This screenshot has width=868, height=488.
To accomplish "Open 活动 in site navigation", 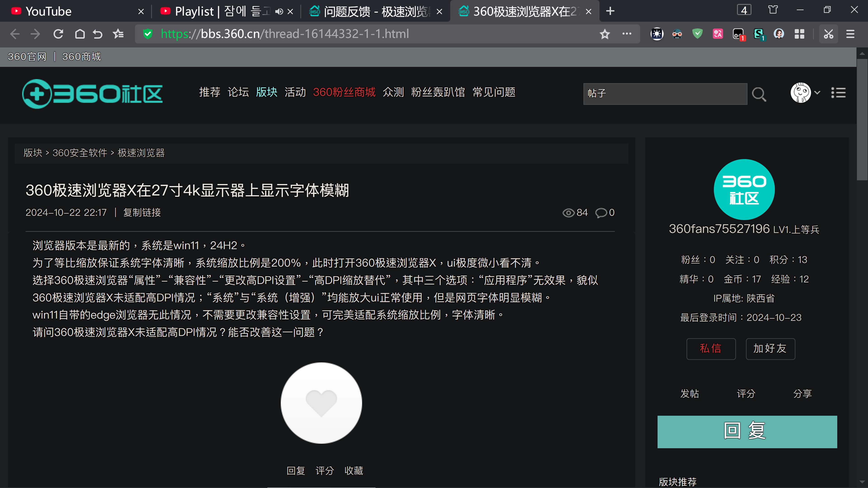I will tap(295, 92).
